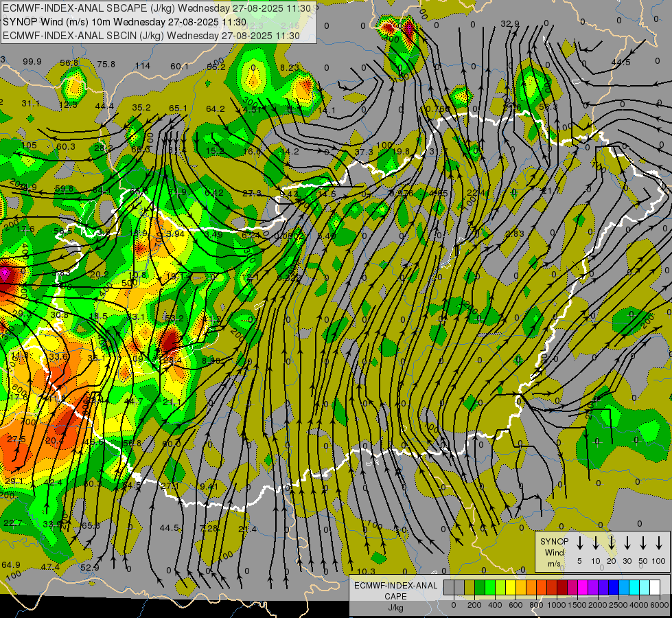Click the '37.3' map value
The height and width of the screenshot is (618, 672).
(x=363, y=152)
